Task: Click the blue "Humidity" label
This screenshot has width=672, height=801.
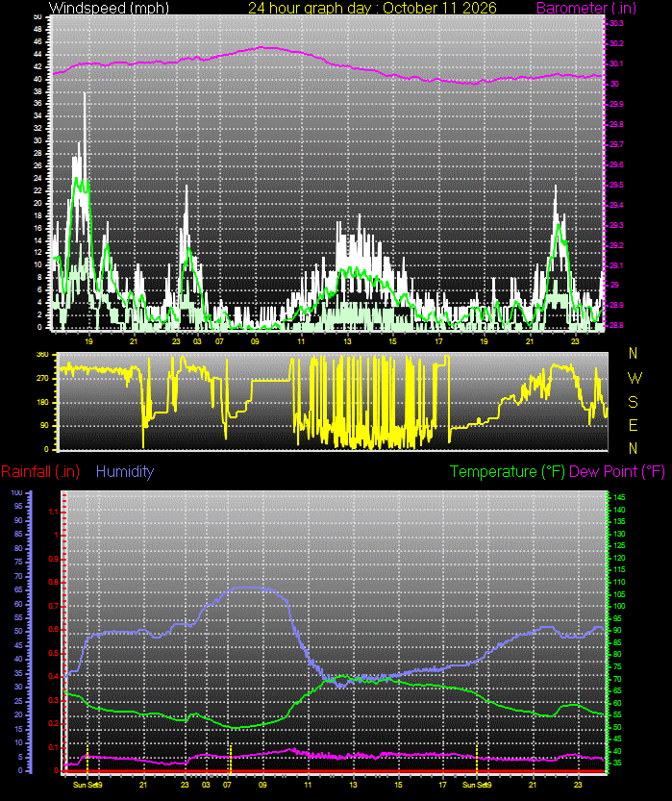Action: [x=125, y=471]
